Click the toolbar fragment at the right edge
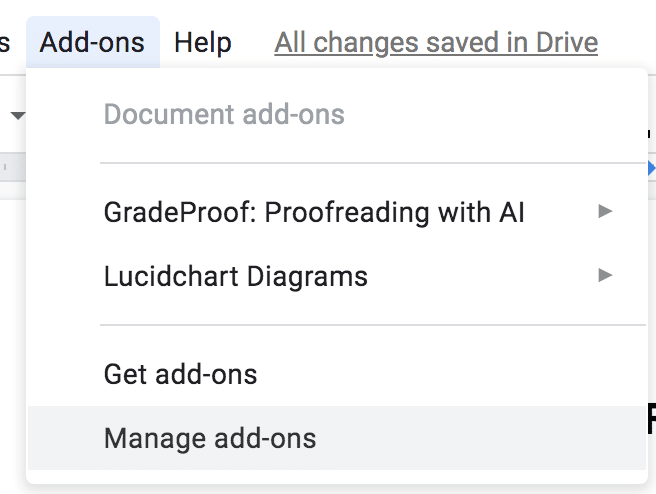The width and height of the screenshot is (656, 494). 651,128
